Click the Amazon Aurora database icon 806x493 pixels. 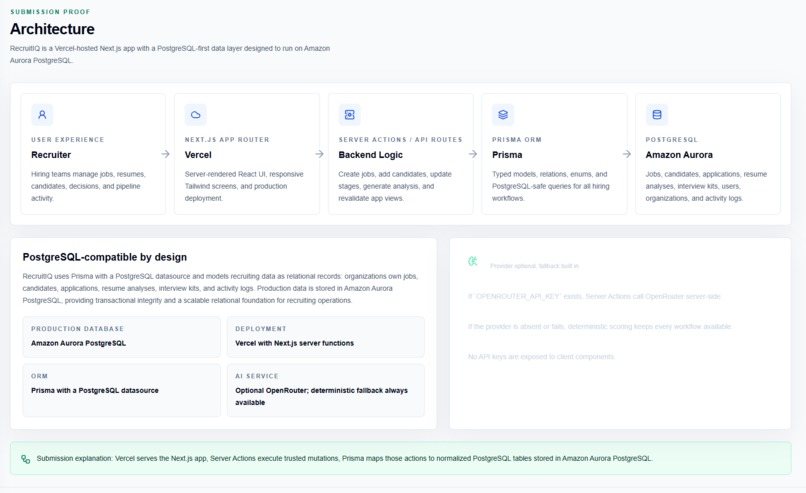tap(656, 115)
